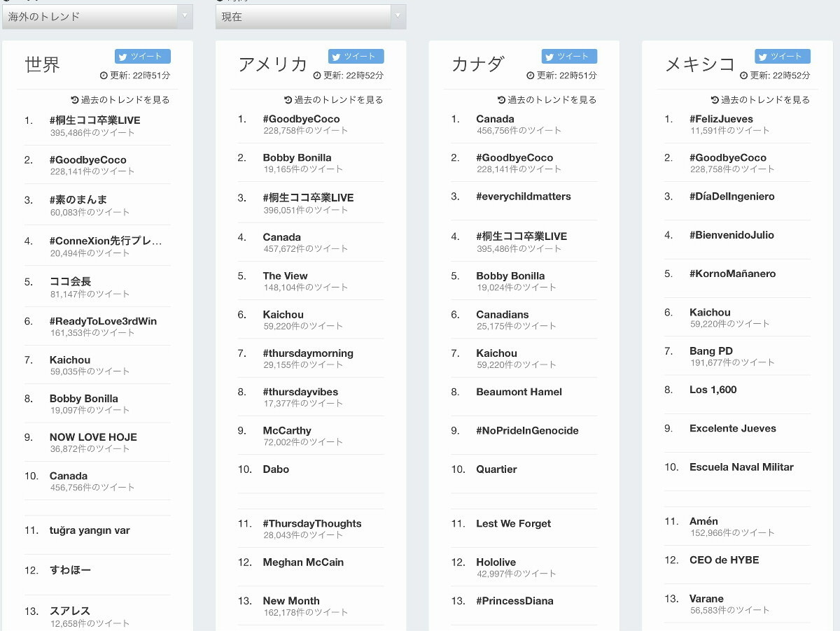
Task: Open Quartier trend
Action: 496,469
